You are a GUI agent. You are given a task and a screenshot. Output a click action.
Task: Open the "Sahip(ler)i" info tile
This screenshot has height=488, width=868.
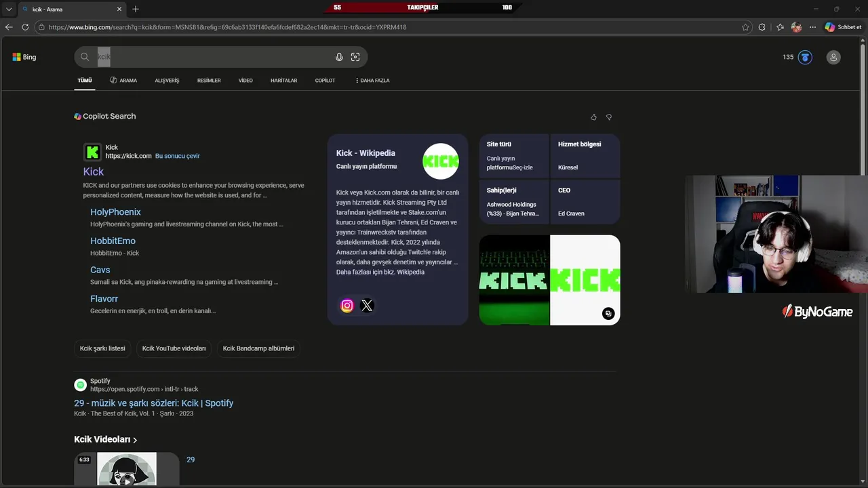[514, 202]
